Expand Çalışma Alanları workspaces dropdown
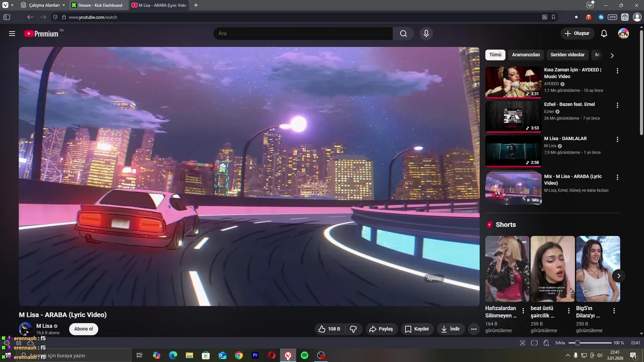The width and height of the screenshot is (644, 362). click(43, 5)
